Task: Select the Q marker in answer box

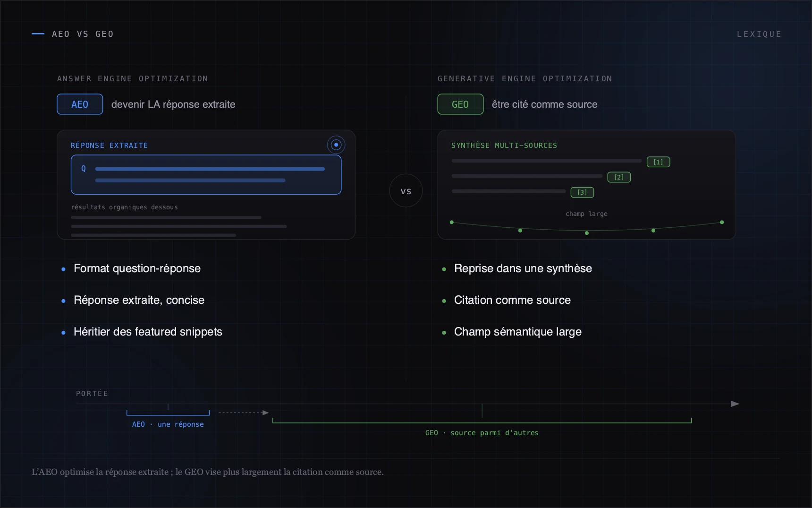Action: [84, 168]
